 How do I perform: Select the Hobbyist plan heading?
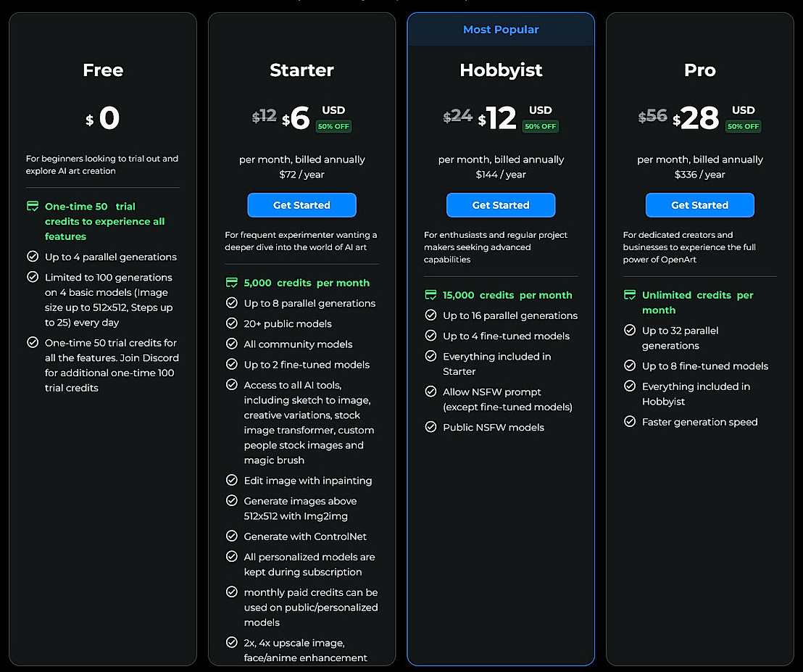click(x=501, y=70)
